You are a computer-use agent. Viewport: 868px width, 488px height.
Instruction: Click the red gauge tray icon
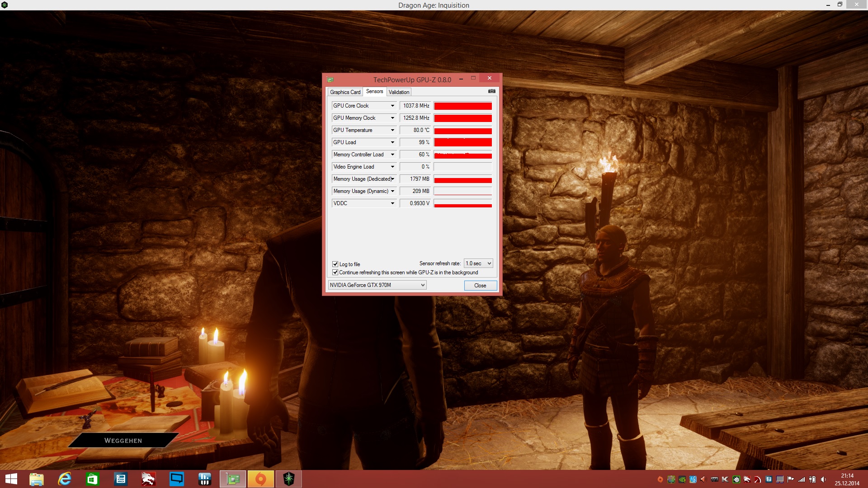(x=758, y=479)
